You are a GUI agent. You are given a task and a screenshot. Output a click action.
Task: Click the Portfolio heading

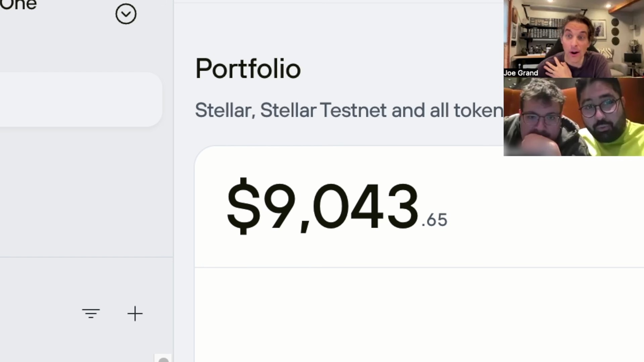[248, 69]
